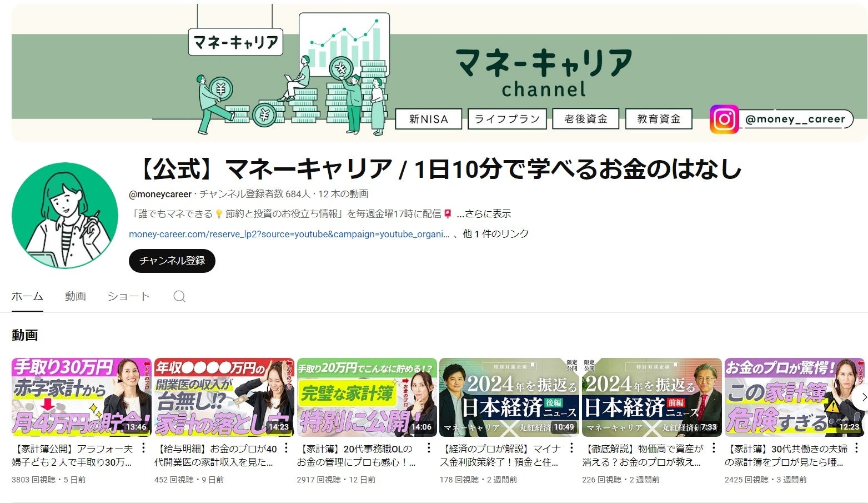Play the 手取り30万円 赤字家計 thumbnail

point(82,397)
